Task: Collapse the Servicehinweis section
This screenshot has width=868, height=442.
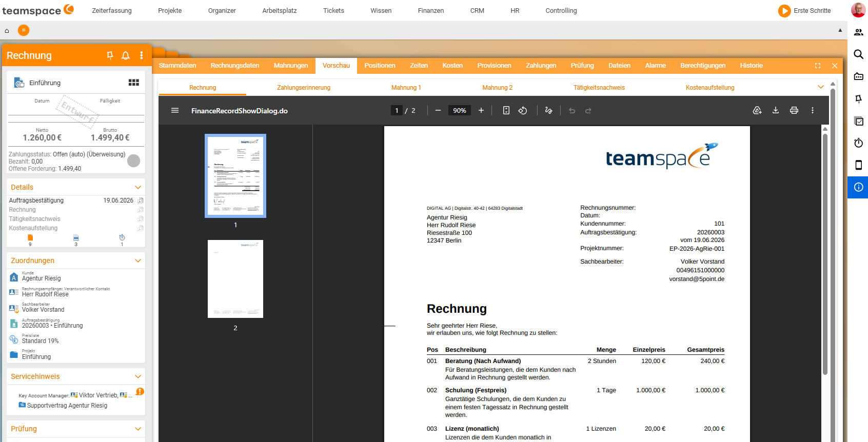Action: (138, 376)
